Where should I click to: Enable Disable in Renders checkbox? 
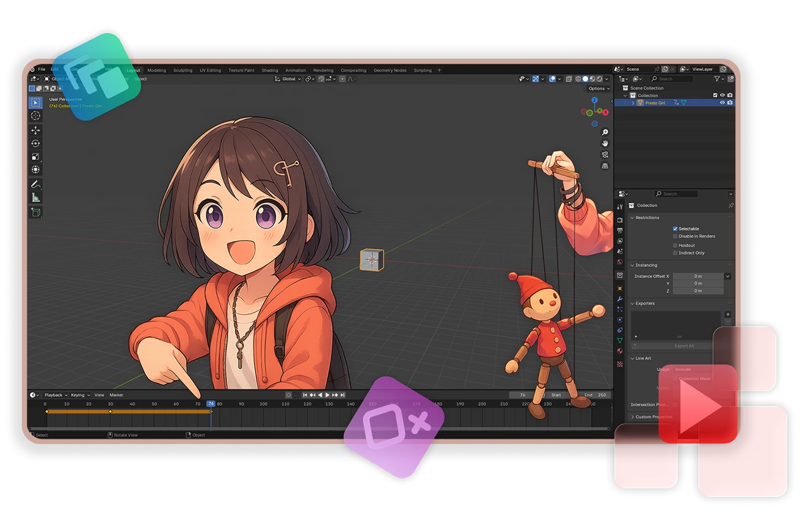point(675,236)
